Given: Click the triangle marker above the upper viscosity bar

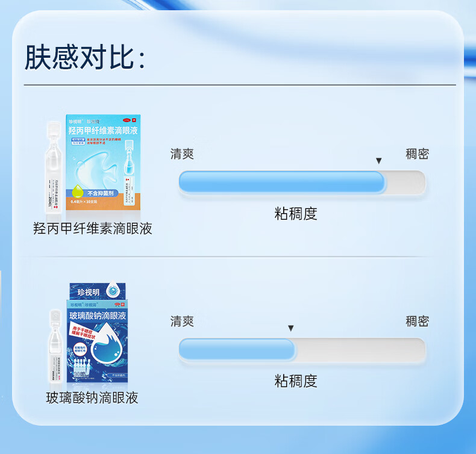Looking at the screenshot, I should 378,161.
